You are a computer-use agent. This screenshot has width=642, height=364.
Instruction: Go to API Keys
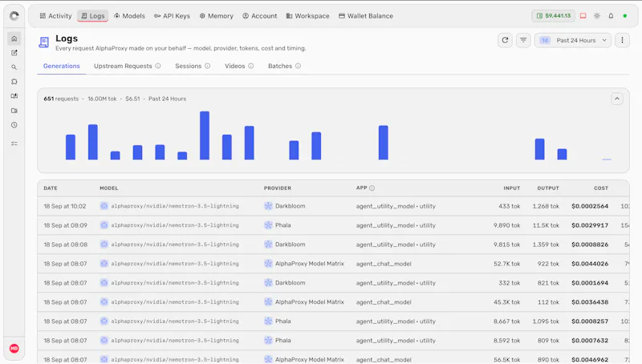(x=172, y=16)
